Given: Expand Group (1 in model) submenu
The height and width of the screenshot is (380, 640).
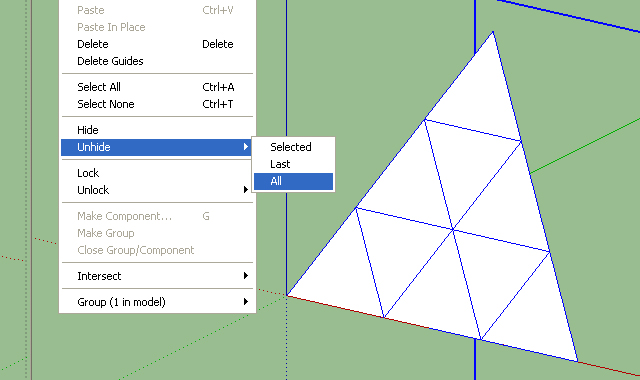Looking at the screenshot, I should coord(157,302).
